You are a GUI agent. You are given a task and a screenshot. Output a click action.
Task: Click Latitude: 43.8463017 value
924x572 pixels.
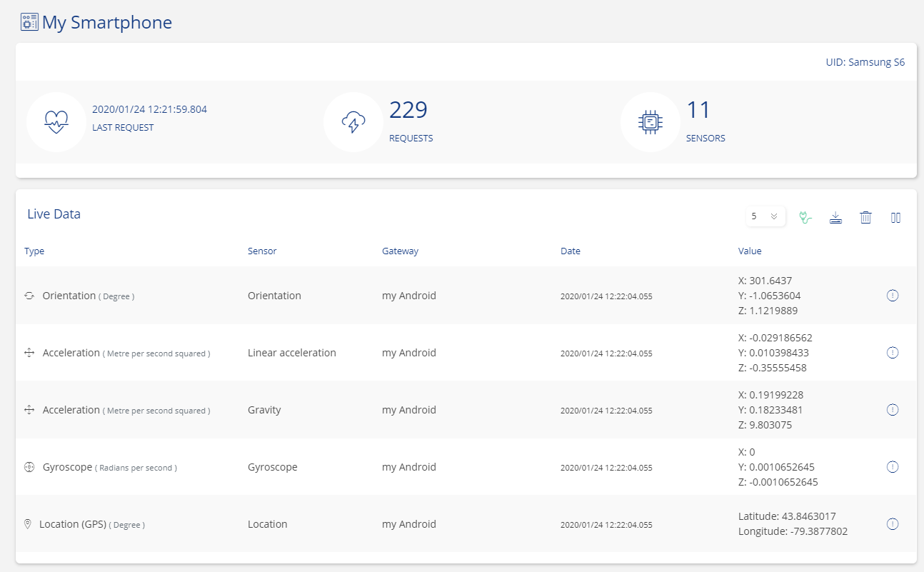coord(787,516)
